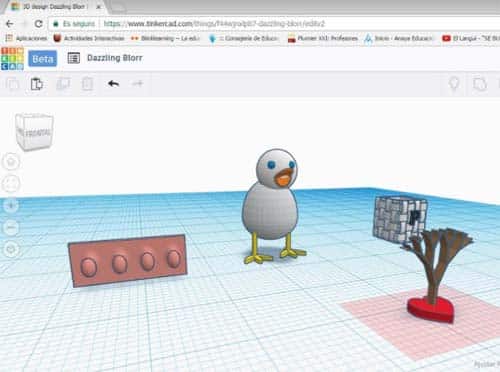Open the Plumier XXI Profesores bookmark
Screen dimensions: 500x372
[323, 39]
